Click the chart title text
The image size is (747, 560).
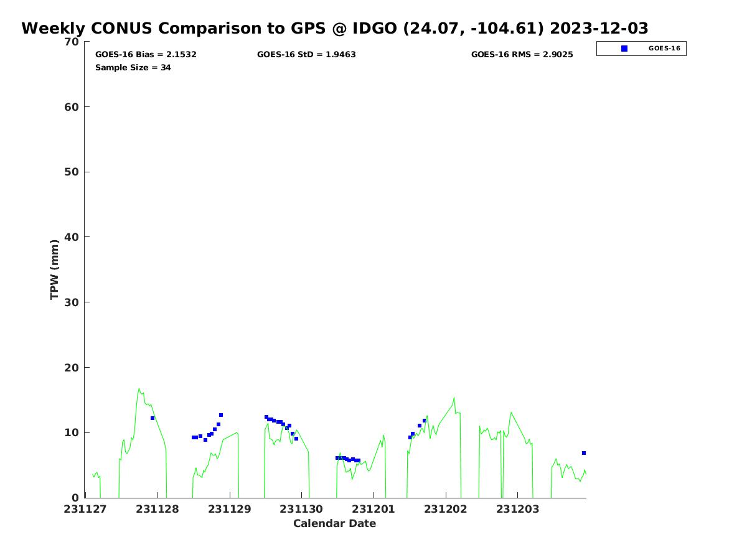point(335,29)
